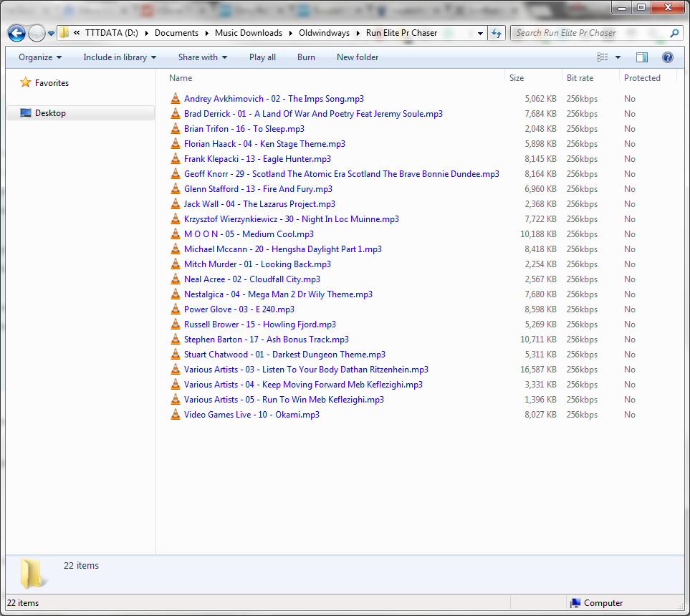Click the Help question mark icon
Image resolution: width=690 pixels, height=616 pixels.
pyautogui.click(x=667, y=57)
